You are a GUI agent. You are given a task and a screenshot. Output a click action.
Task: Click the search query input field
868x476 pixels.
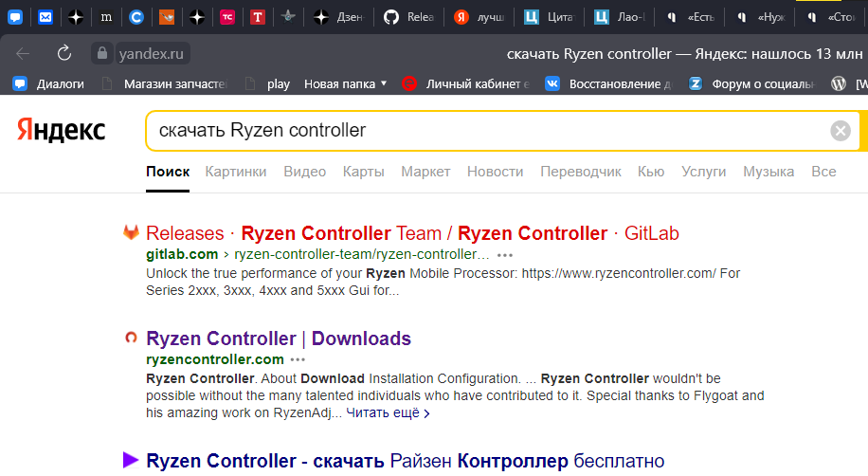[487, 130]
